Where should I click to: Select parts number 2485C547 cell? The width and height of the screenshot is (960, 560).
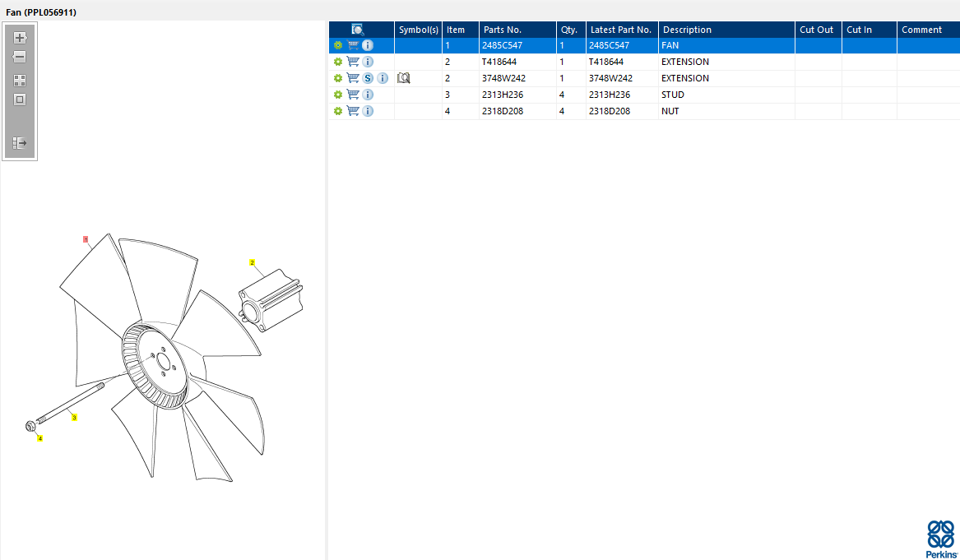(517, 45)
